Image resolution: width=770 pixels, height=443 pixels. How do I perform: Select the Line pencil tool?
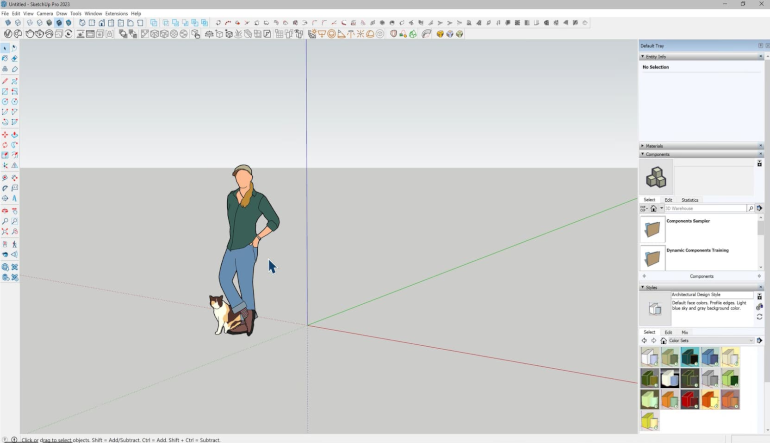pyautogui.click(x=5, y=81)
